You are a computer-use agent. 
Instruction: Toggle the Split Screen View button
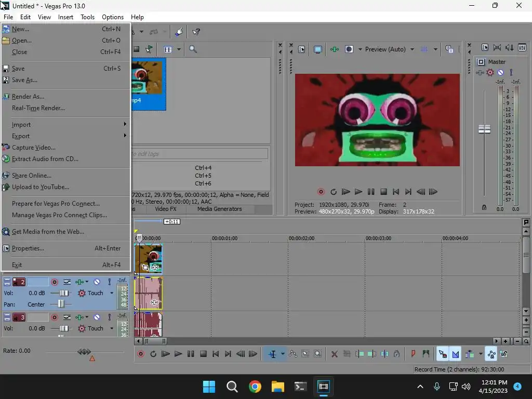[x=349, y=49]
